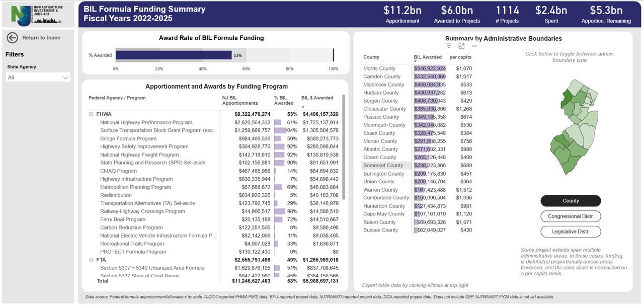Switch boundary type to Legislative Distr.
Screen dimensions: 644x306
click(x=571, y=232)
